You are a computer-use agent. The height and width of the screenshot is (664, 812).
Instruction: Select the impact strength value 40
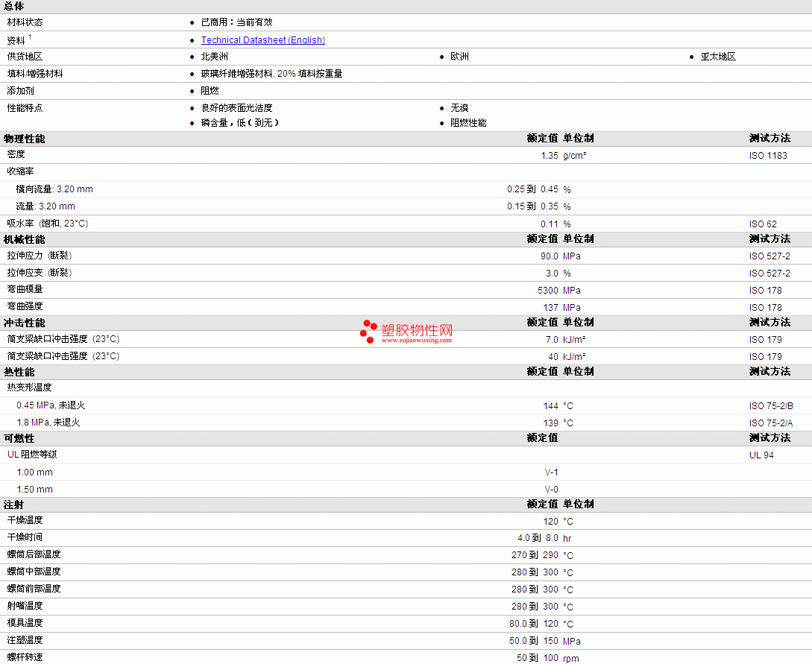tap(553, 356)
